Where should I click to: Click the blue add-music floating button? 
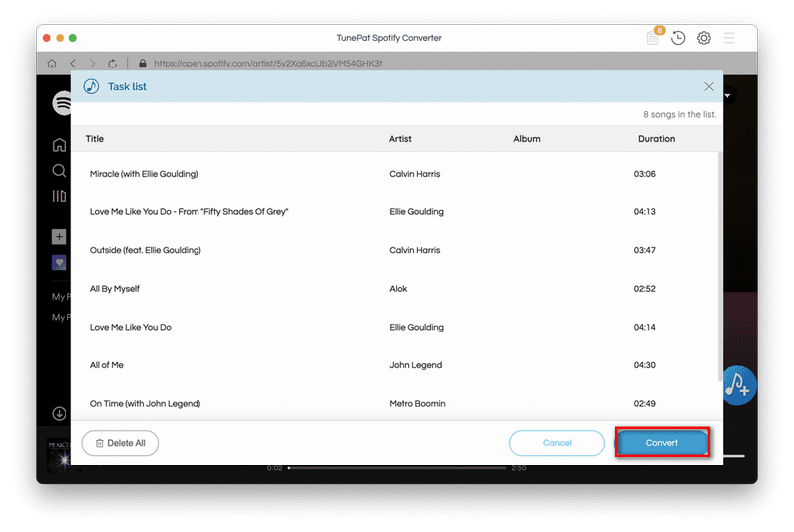739,386
